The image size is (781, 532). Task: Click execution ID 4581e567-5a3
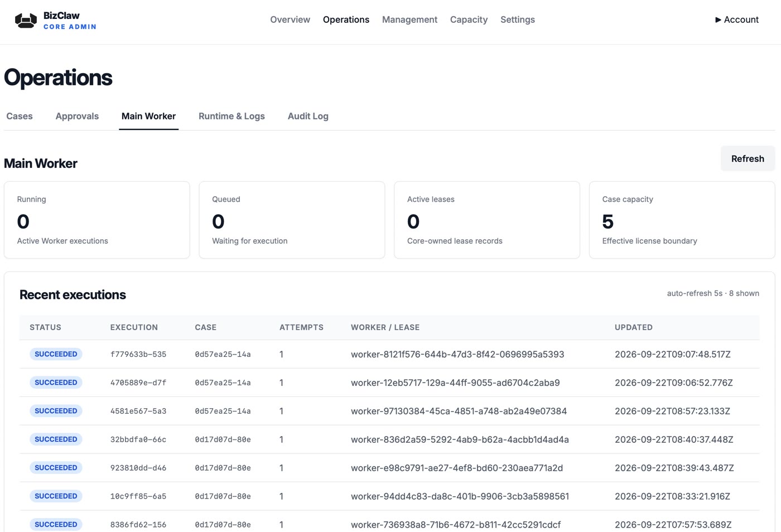tap(138, 412)
